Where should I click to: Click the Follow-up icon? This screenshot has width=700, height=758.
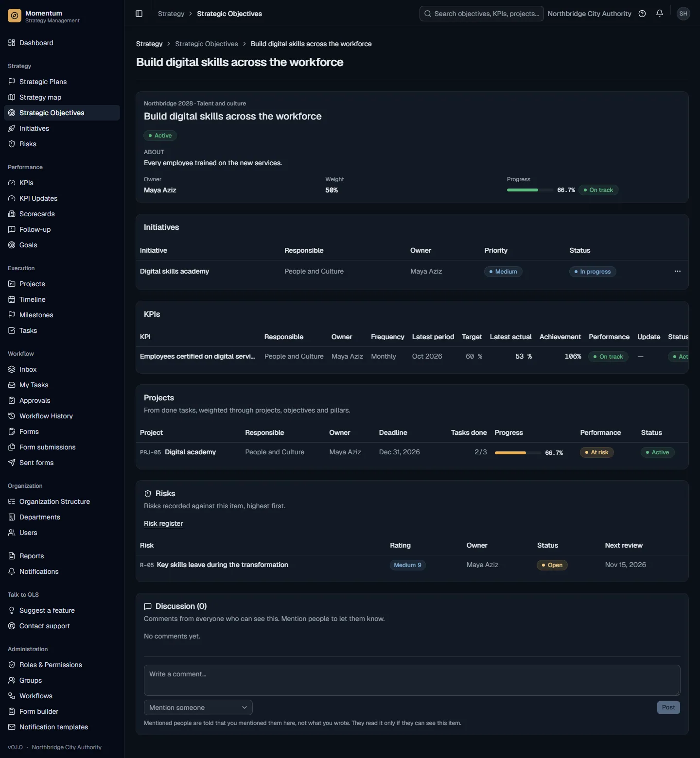pos(12,229)
